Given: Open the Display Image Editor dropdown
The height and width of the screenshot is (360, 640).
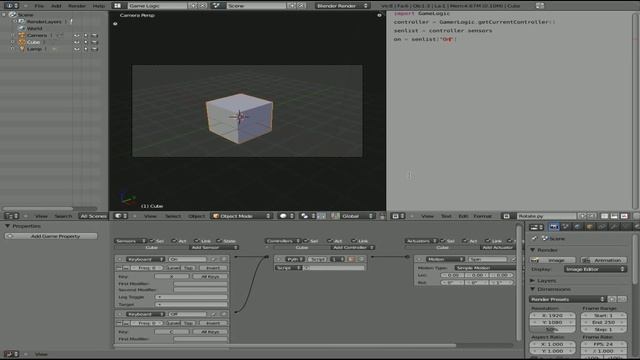Looking at the screenshot, I should pos(595,269).
